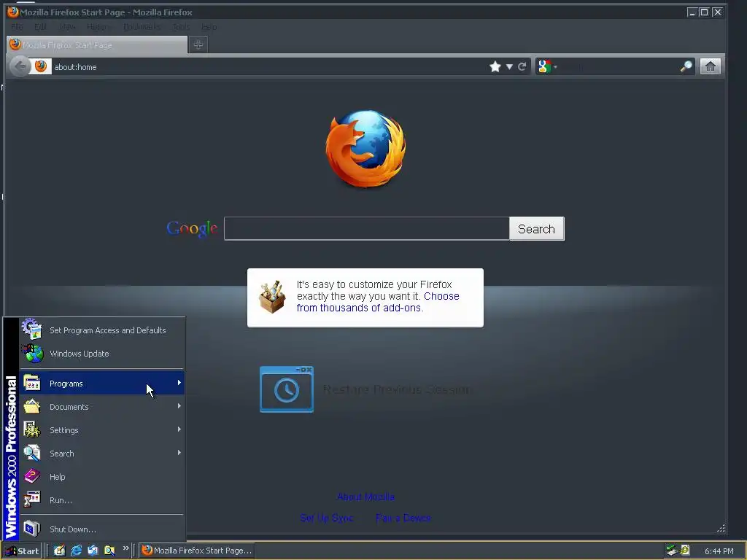The height and width of the screenshot is (560, 747).
Task: Click the Google search text box
Action: point(367,228)
